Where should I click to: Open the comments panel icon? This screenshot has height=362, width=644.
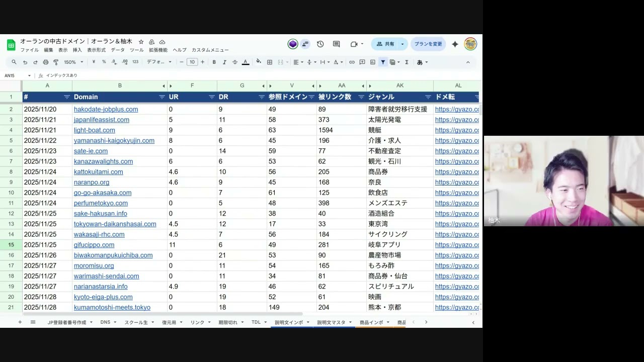point(337,44)
